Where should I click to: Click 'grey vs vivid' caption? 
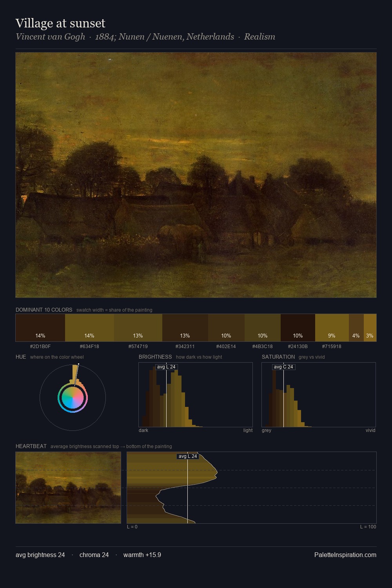312,357
